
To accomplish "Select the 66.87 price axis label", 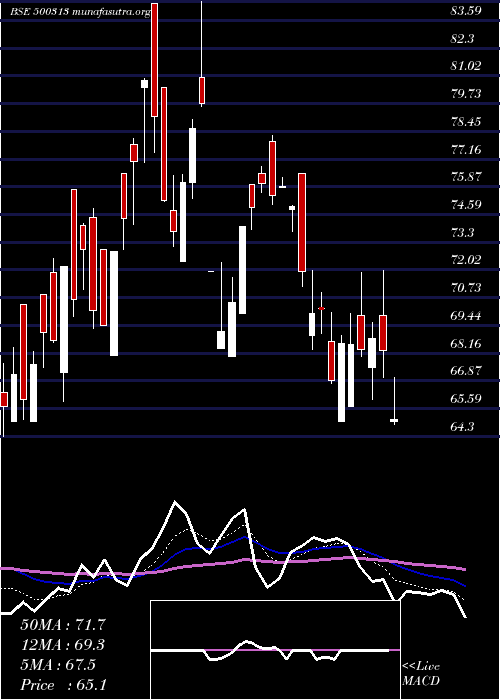I will [466, 371].
